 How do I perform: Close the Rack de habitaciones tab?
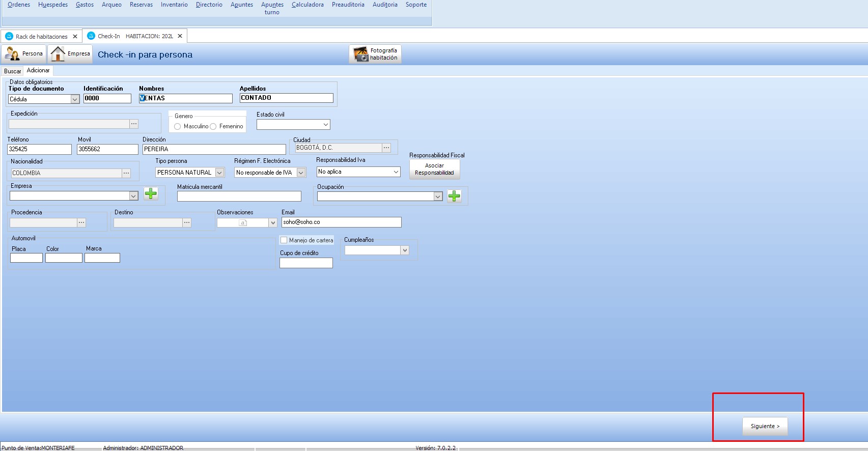pyautogui.click(x=75, y=37)
